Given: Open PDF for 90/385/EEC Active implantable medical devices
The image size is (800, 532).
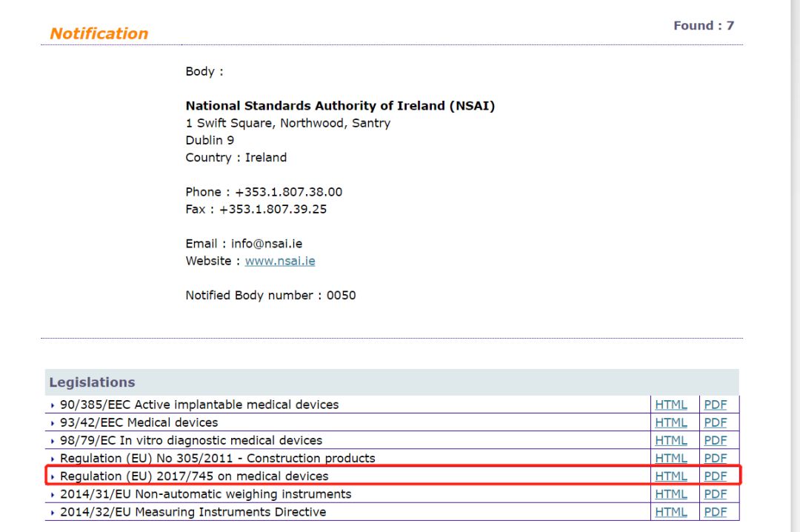Looking at the screenshot, I should click(716, 405).
